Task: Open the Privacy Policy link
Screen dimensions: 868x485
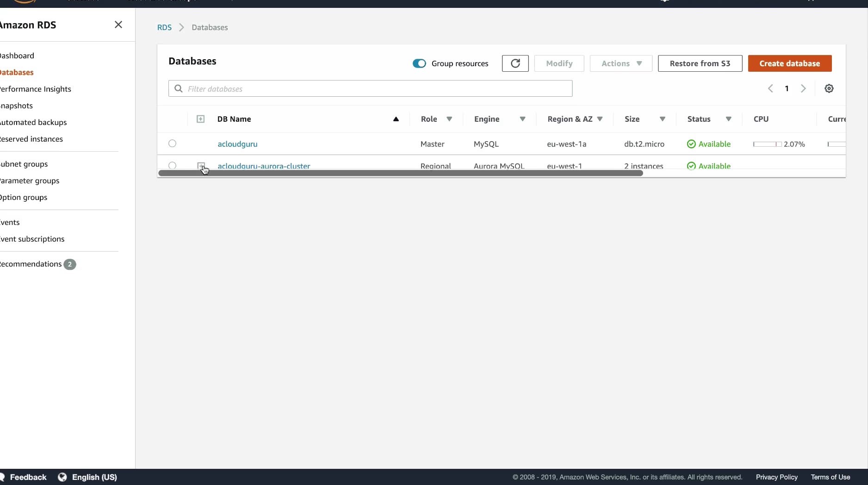Action: 776,477
